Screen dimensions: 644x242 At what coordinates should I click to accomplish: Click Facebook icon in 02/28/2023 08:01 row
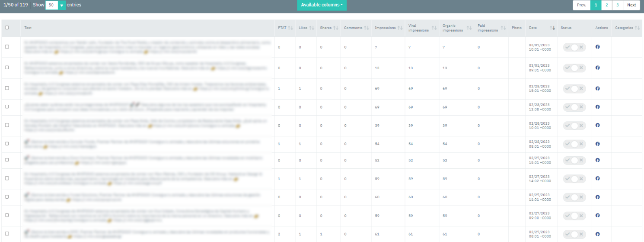tap(597, 144)
